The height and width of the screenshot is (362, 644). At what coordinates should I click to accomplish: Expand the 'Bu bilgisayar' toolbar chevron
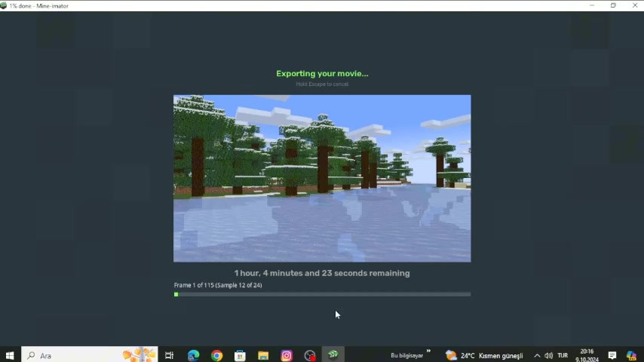[x=428, y=351]
